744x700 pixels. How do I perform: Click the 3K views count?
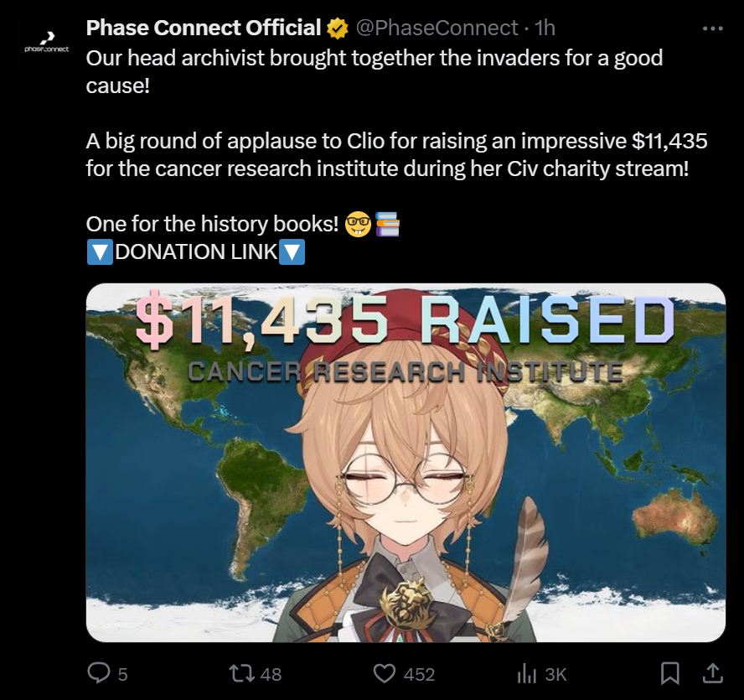click(555, 674)
